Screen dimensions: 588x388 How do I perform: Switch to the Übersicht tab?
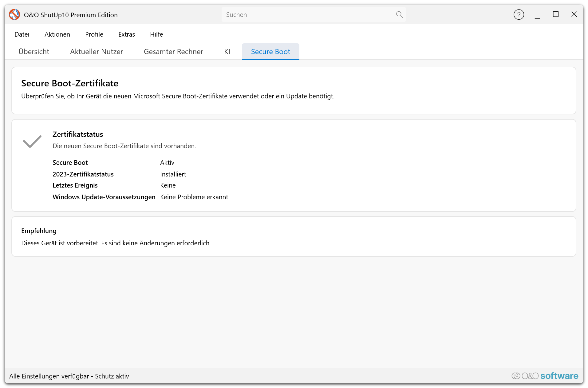34,52
